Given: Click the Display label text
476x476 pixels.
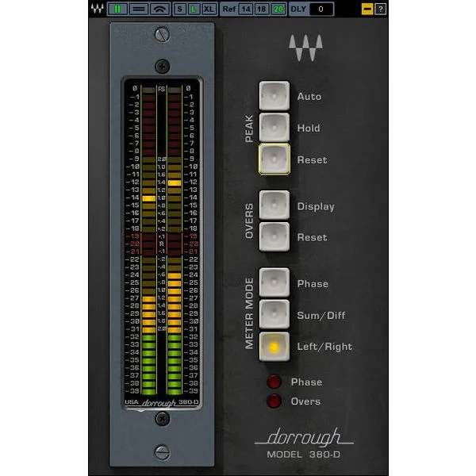Looking at the screenshot, I should pyautogui.click(x=316, y=207).
